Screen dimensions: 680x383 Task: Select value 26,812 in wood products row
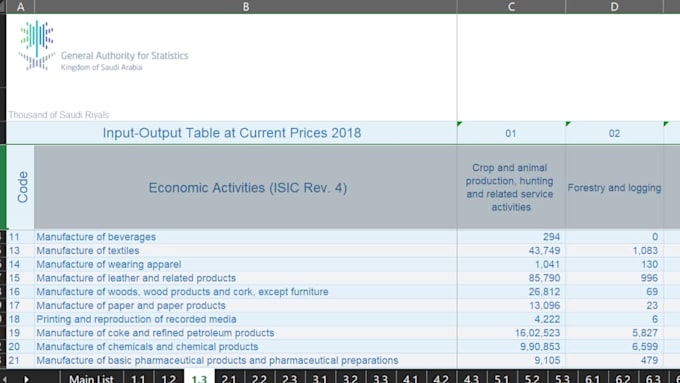click(511, 292)
